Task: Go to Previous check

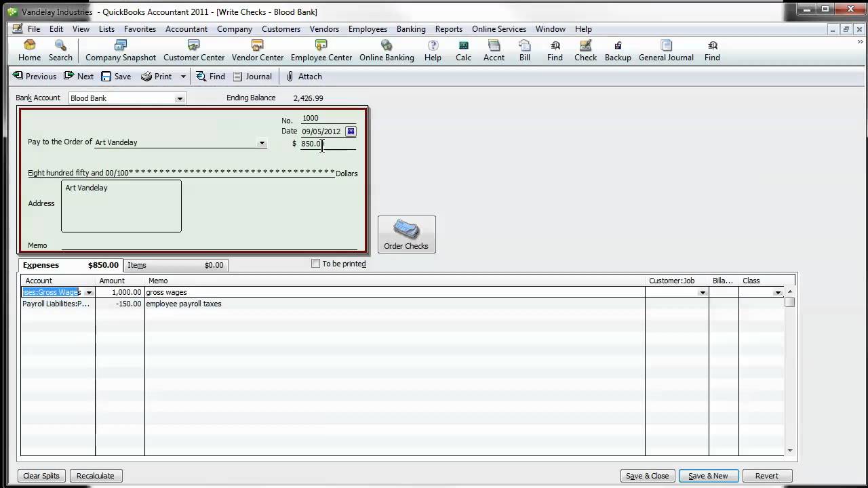Action: point(35,77)
